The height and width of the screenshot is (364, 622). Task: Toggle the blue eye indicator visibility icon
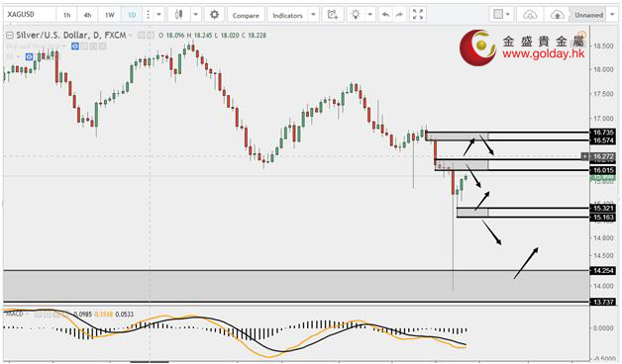tap(75, 46)
